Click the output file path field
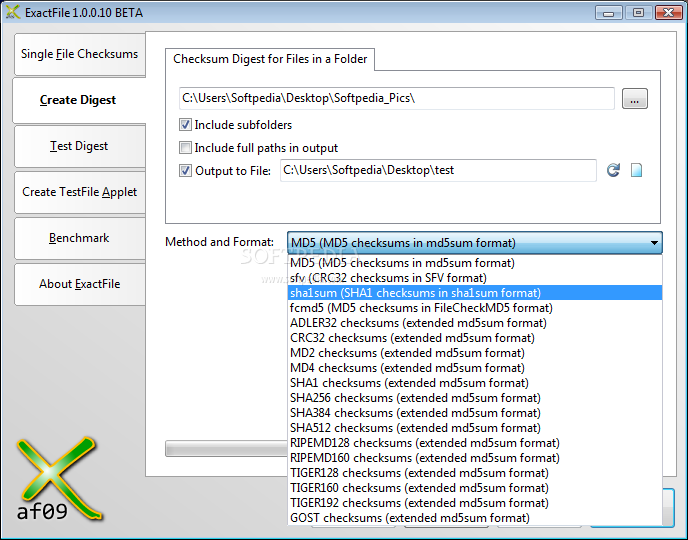 (x=438, y=170)
